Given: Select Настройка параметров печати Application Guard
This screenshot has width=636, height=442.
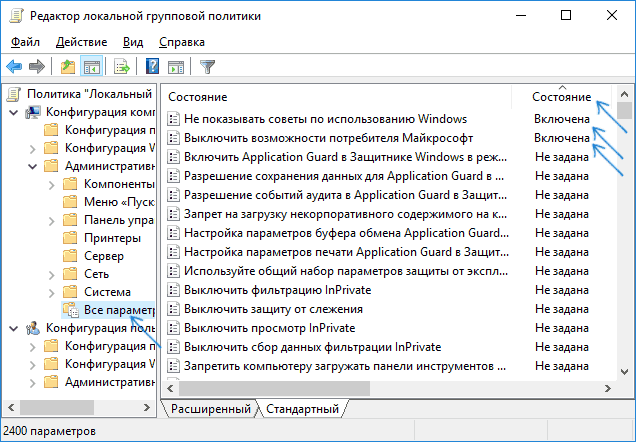Looking at the screenshot, I should pos(346,252).
